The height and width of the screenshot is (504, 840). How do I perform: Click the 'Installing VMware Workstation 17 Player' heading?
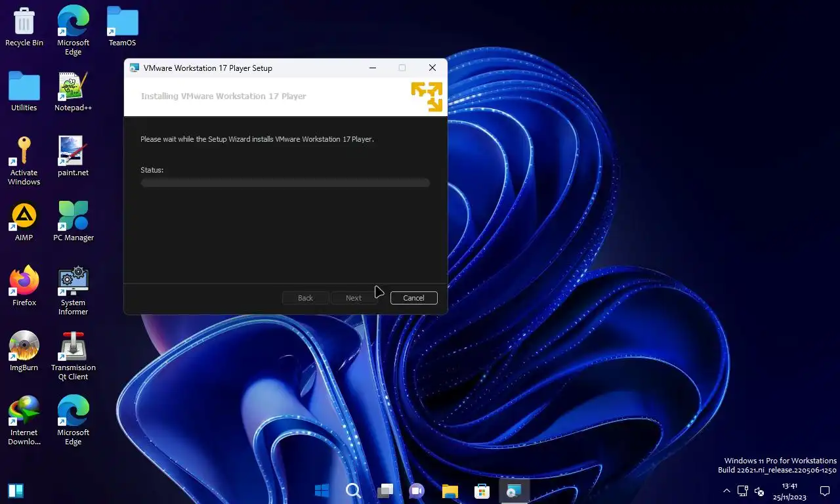pos(224,96)
